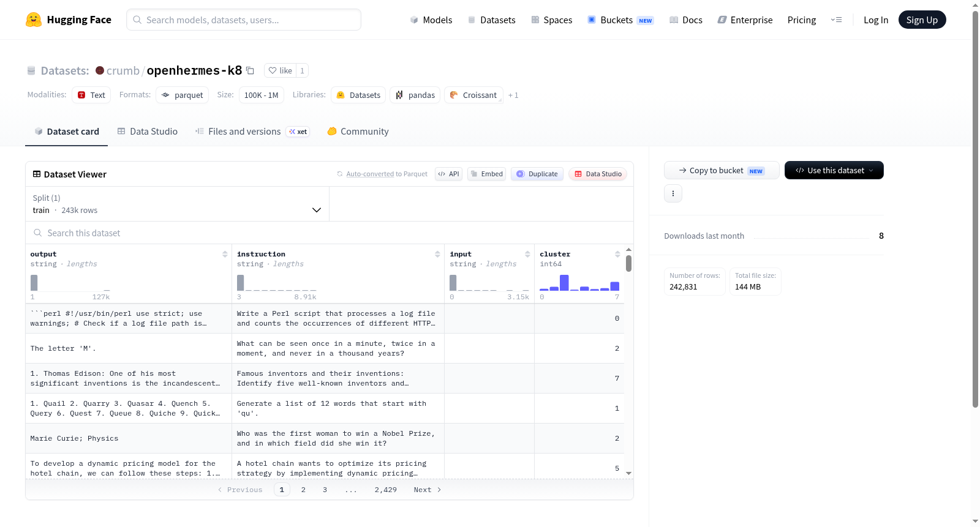Show the +1 more libraries
Image resolution: width=980 pixels, height=527 pixels.
pos(513,95)
